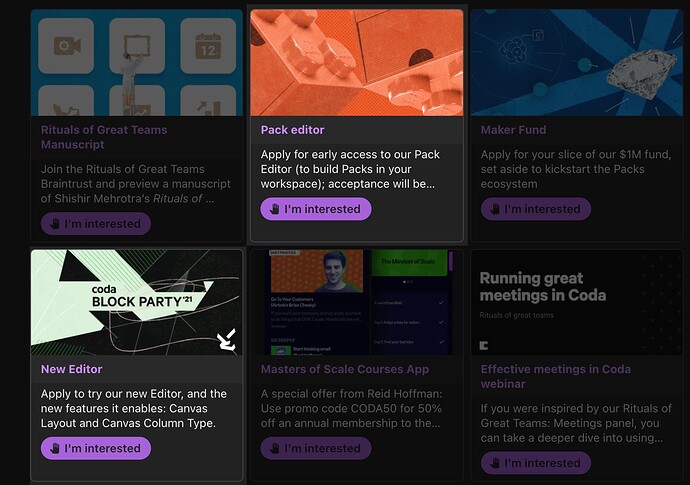Open Rituals of Great Teams Manuscript title
The height and width of the screenshot is (485, 690).
pos(104,137)
